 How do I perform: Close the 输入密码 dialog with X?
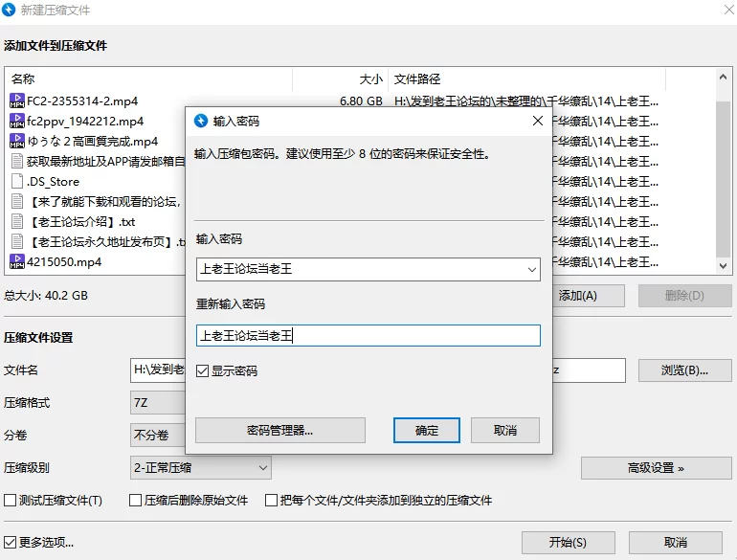click(x=538, y=121)
